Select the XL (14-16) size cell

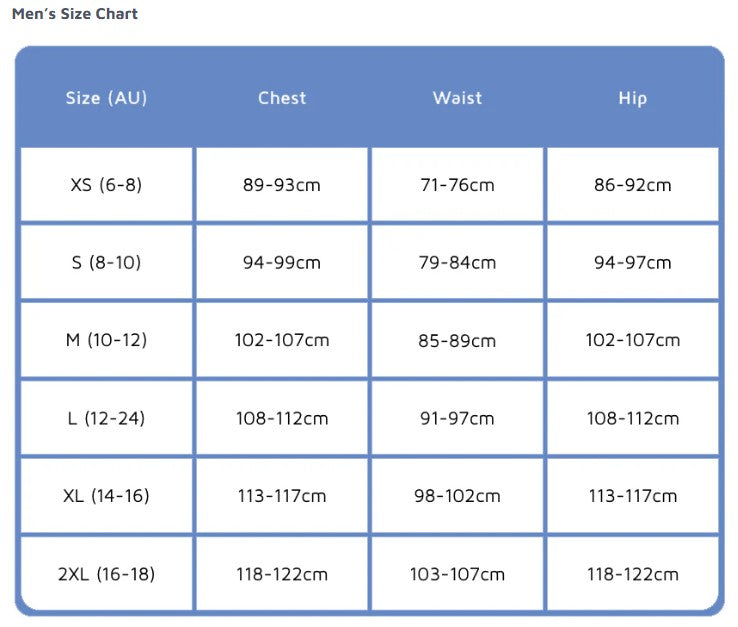point(106,496)
